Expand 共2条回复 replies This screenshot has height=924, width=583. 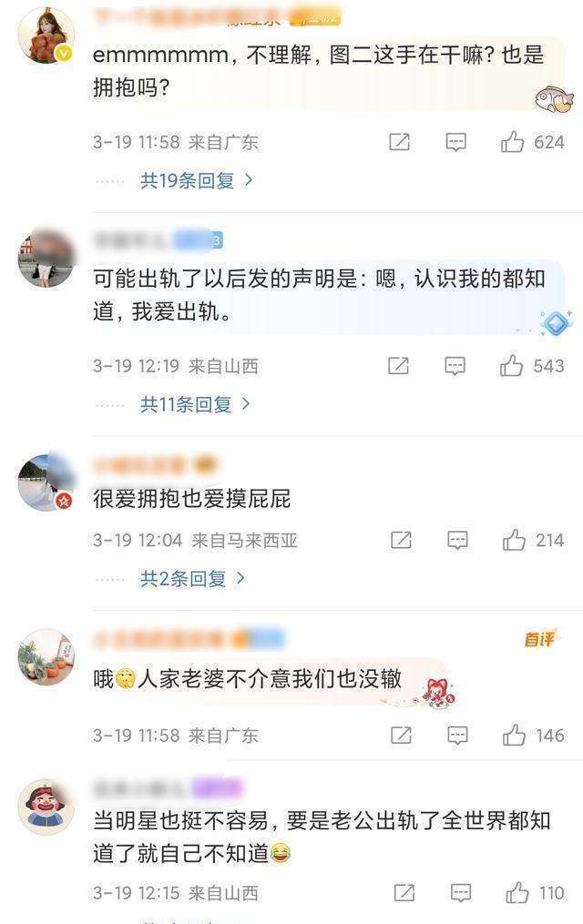(x=192, y=579)
